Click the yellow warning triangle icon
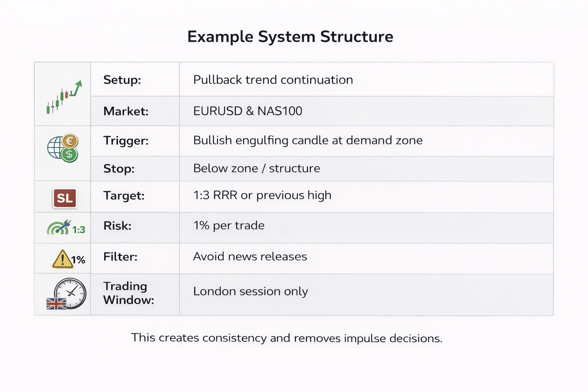 point(62,259)
